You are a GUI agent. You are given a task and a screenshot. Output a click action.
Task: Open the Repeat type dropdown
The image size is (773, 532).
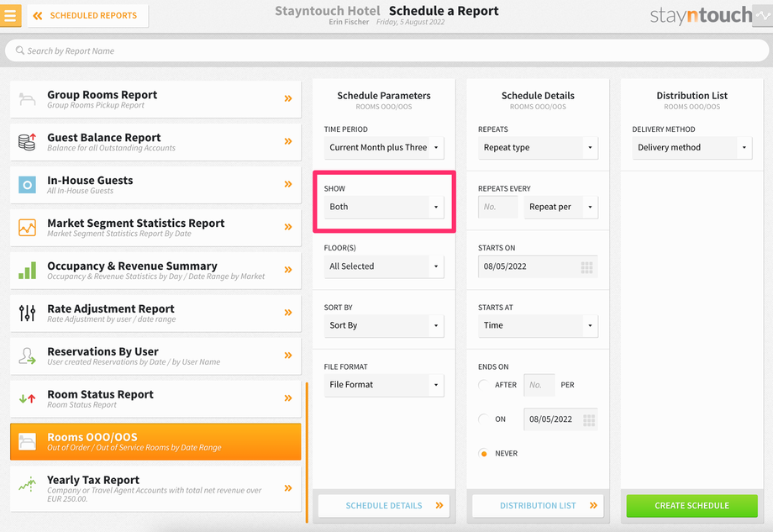click(538, 147)
